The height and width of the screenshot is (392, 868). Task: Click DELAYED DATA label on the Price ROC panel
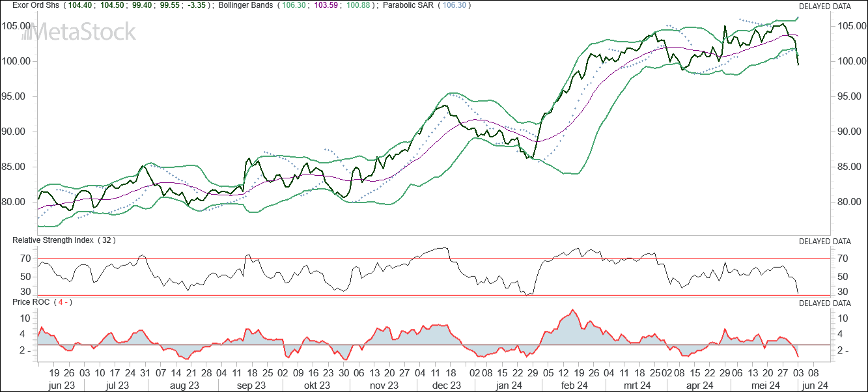[x=824, y=303]
